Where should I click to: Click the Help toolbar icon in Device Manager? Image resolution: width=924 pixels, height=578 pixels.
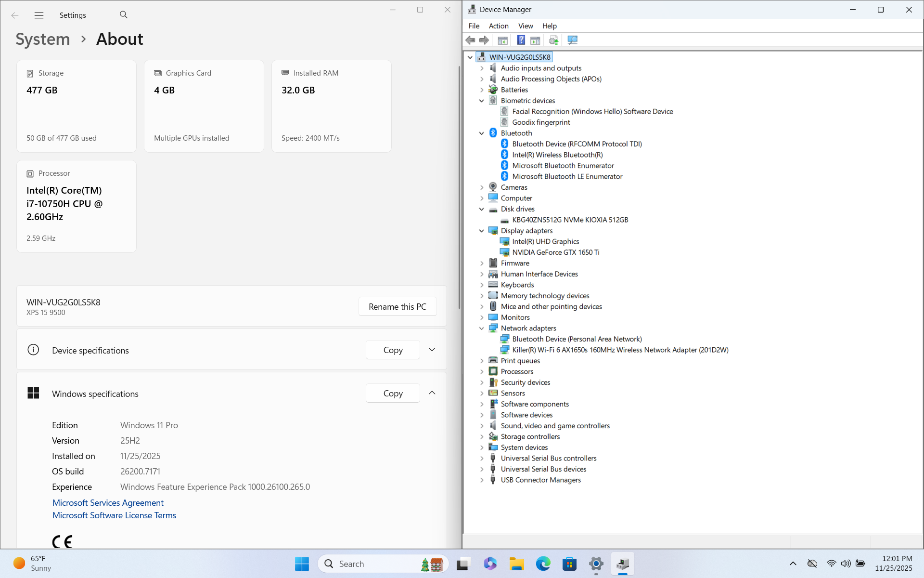(x=521, y=40)
